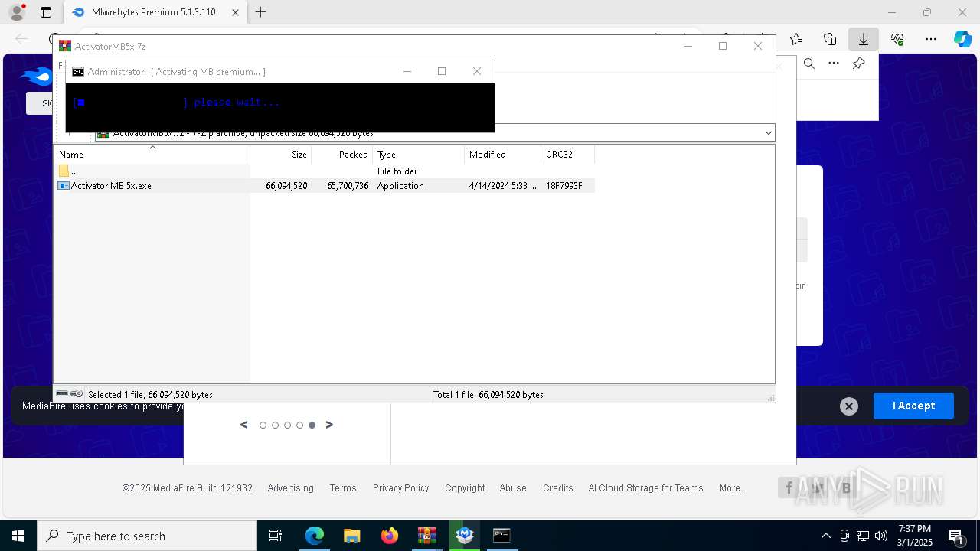Click the command prompt window title icon
Image resolution: width=980 pixels, height=551 pixels.
(x=78, y=72)
